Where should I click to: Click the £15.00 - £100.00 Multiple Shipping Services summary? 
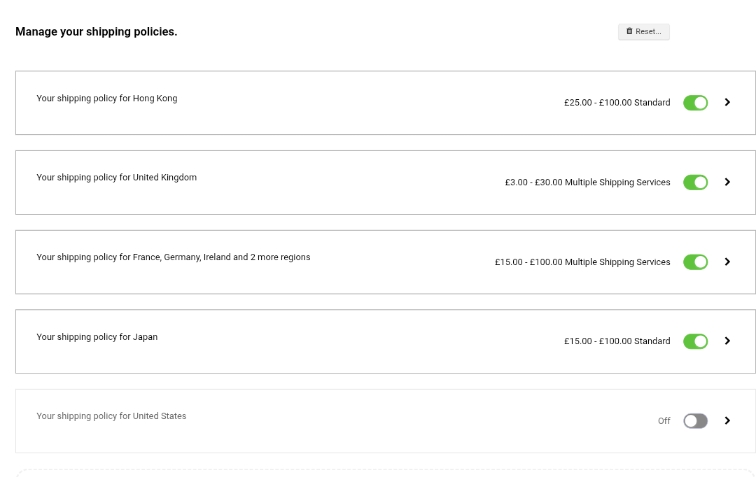click(x=582, y=262)
